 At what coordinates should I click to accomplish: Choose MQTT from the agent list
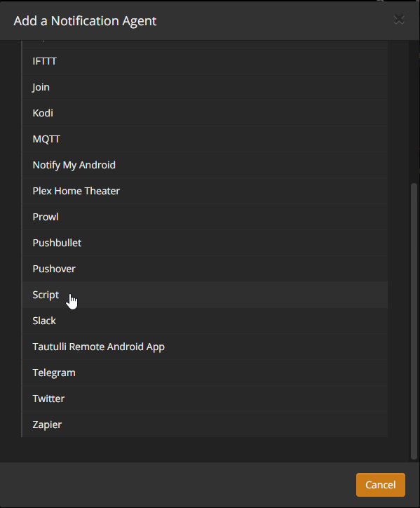click(x=205, y=139)
